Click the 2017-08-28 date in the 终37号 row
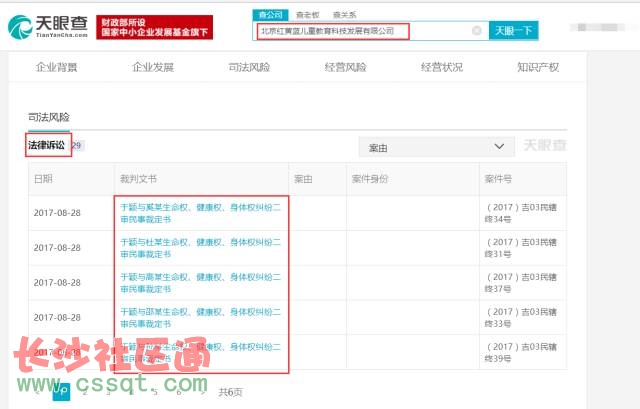 tap(57, 282)
